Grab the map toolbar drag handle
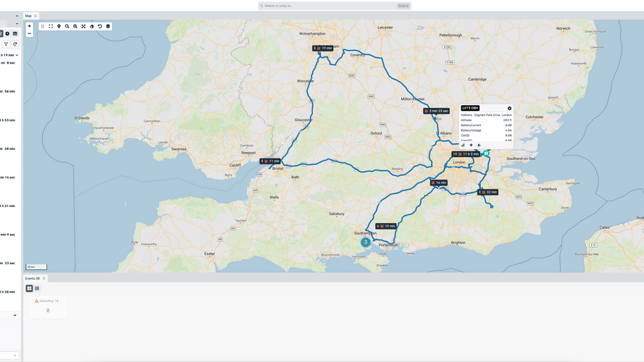The image size is (644, 362). tap(43, 26)
